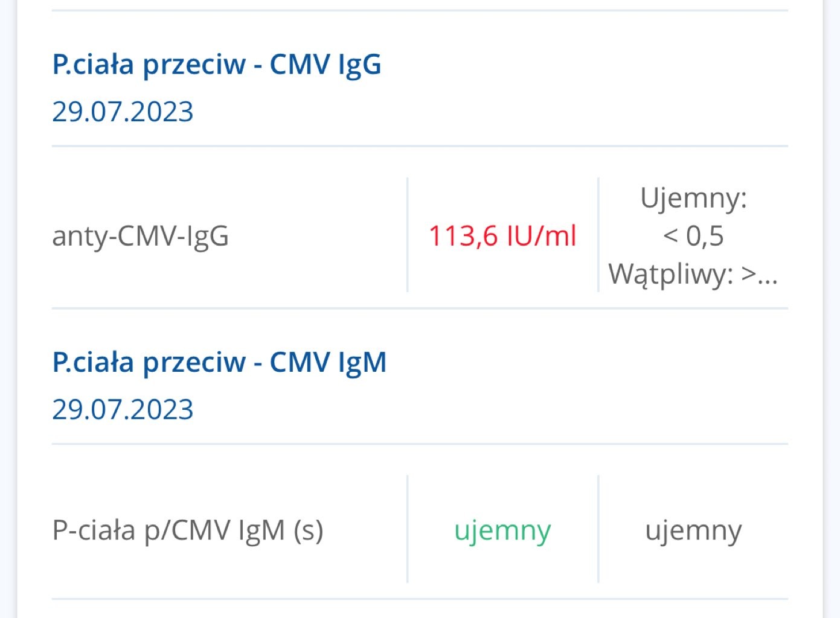
Task: Click the IU/ml unit in the red result
Action: pyautogui.click(x=542, y=235)
